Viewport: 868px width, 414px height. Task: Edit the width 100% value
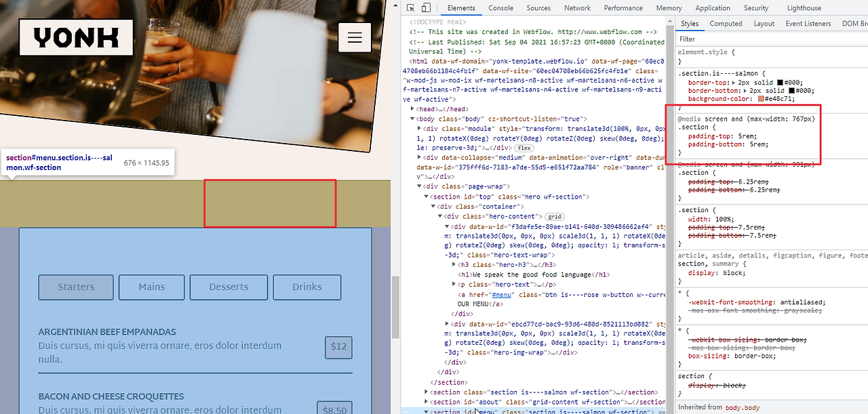725,219
